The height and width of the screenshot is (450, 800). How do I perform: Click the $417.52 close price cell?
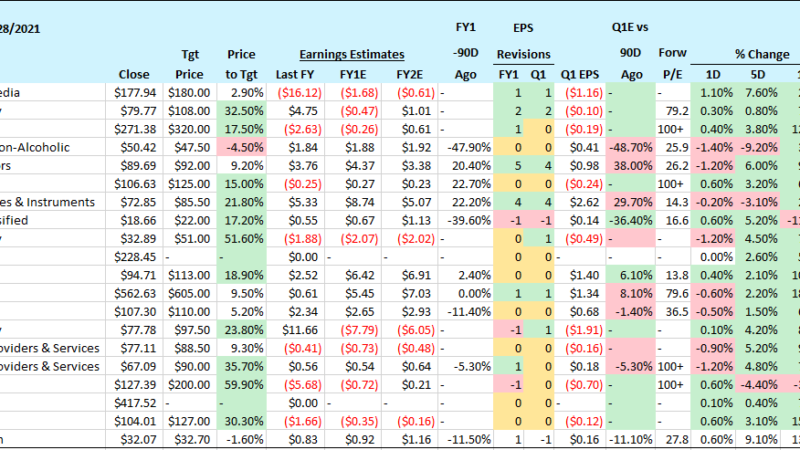[x=134, y=402]
